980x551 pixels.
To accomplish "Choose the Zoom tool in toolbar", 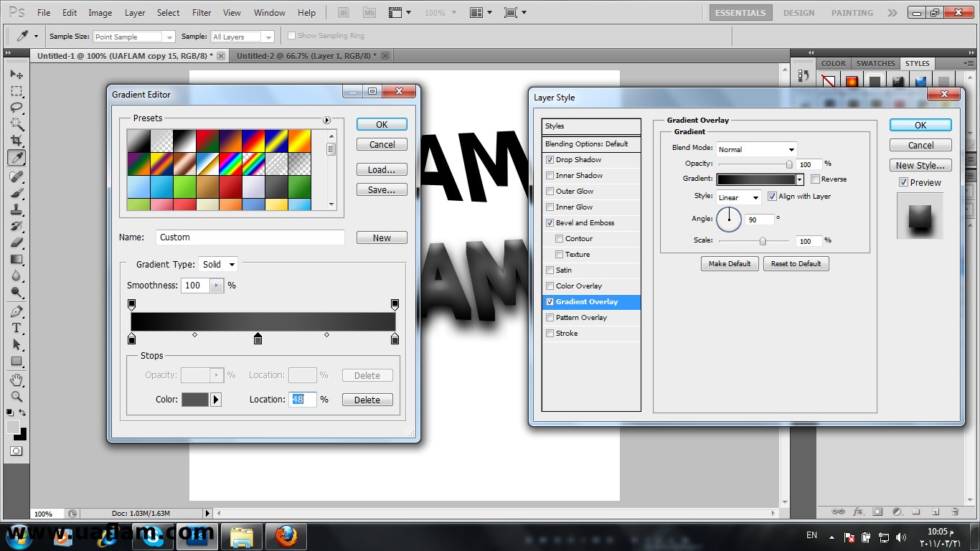I will 17,396.
